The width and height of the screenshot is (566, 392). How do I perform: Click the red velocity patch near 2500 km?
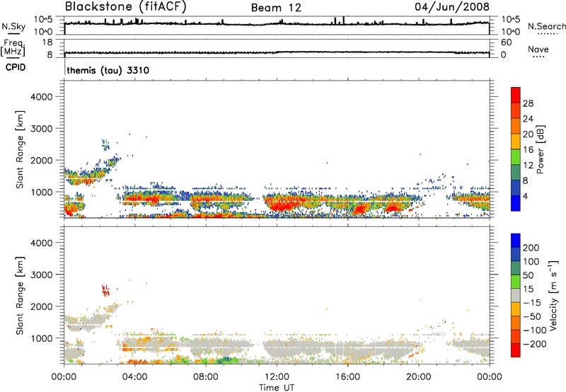tap(105, 291)
